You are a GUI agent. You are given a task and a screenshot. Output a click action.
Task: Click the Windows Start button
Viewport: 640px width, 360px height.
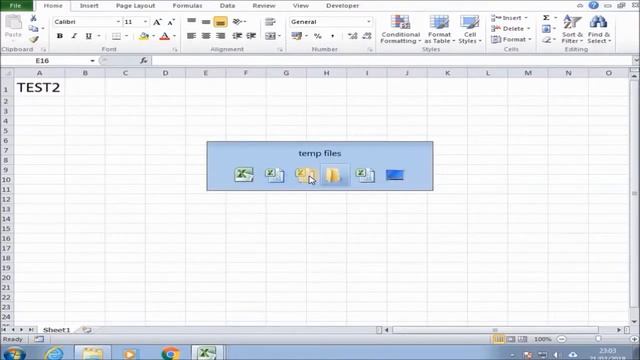click(x=14, y=353)
